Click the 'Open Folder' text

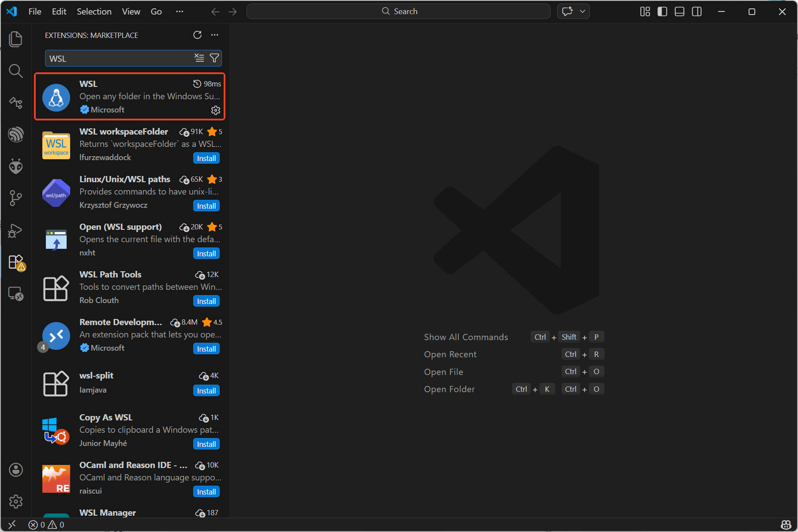449,389
